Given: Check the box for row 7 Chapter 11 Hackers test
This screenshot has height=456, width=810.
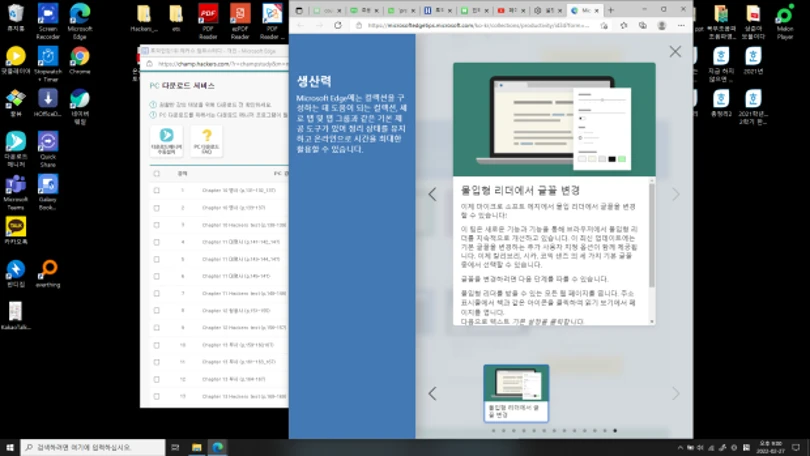Looking at the screenshot, I should click(157, 293).
